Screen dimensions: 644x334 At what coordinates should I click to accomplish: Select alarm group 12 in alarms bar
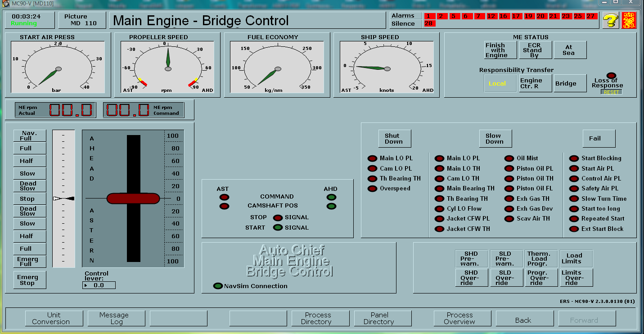point(491,16)
